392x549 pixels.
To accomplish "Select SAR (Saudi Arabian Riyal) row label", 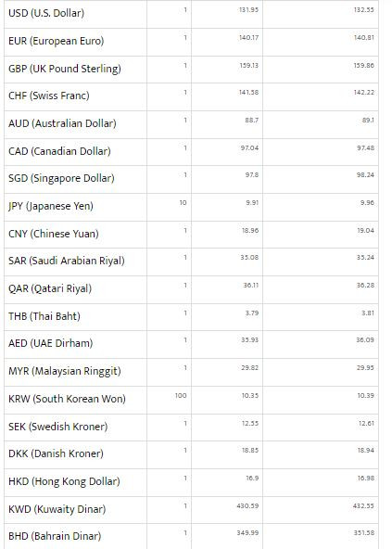I will (x=67, y=261).
